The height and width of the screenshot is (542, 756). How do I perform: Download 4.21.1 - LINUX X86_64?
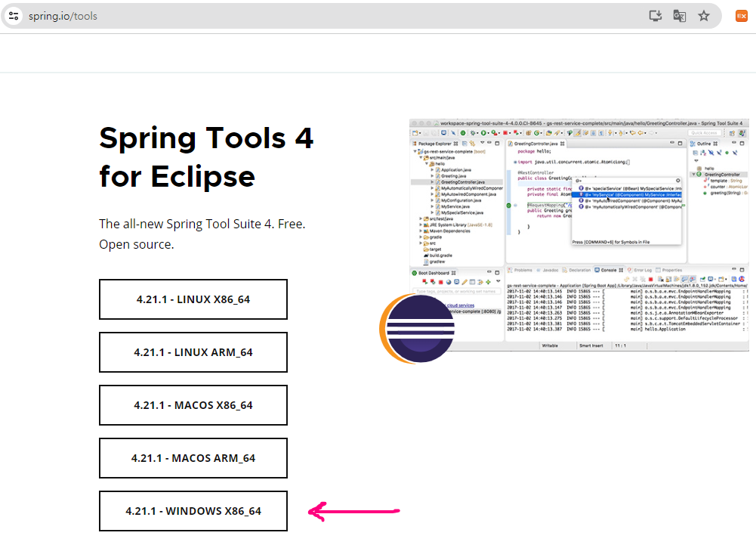pos(193,299)
